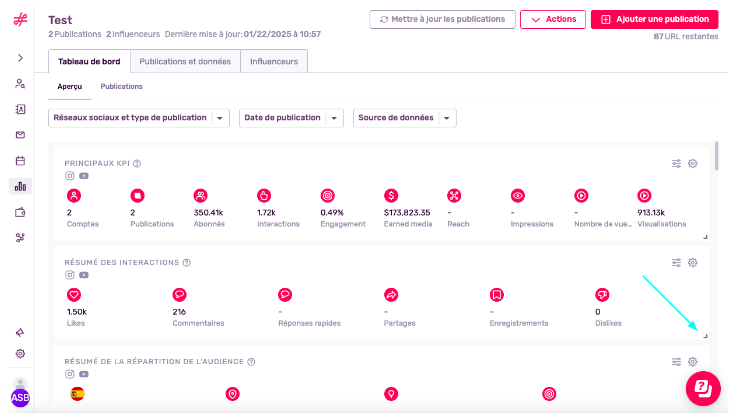This screenshot has width=741, height=419.
Task: Click the Reach KPI icon
Action: pyautogui.click(x=454, y=196)
